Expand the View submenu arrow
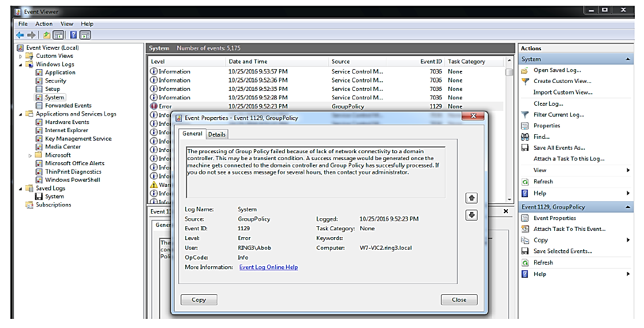Screen dimensions: 644x328 pyautogui.click(x=628, y=170)
